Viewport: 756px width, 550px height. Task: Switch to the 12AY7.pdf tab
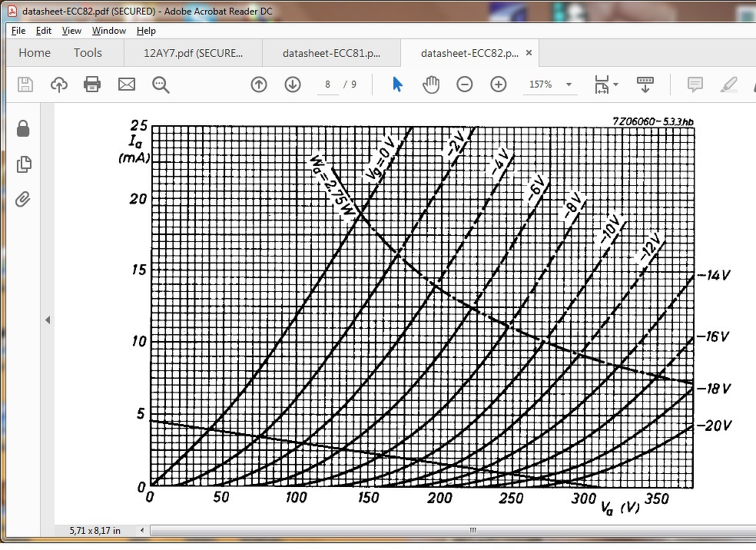[194, 53]
